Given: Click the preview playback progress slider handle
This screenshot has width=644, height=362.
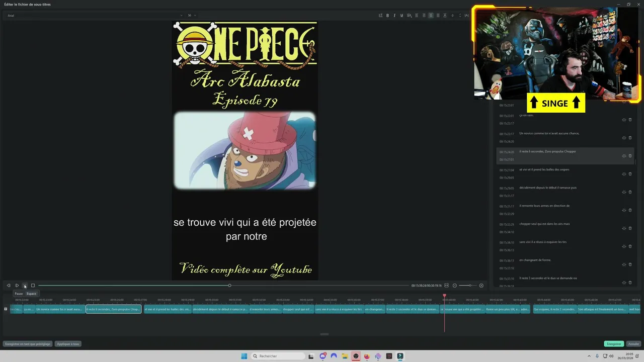Looking at the screenshot, I should tap(229, 286).
